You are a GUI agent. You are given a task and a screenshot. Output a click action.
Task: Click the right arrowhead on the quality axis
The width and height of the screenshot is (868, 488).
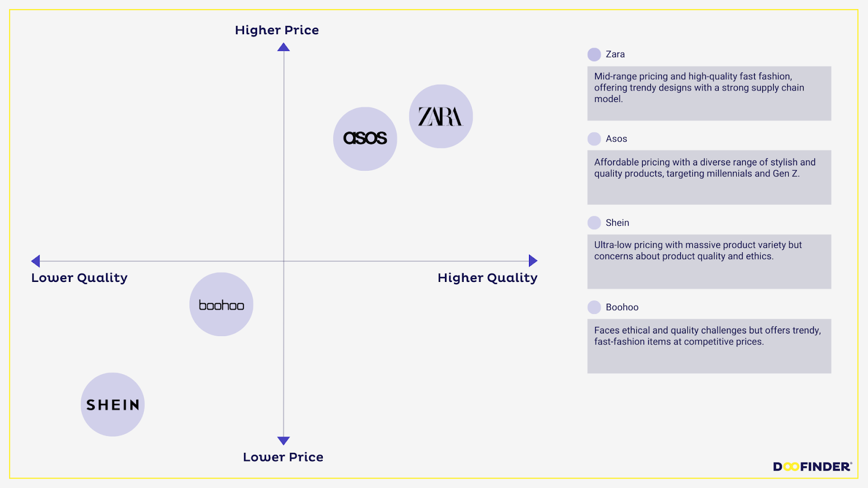click(x=533, y=261)
